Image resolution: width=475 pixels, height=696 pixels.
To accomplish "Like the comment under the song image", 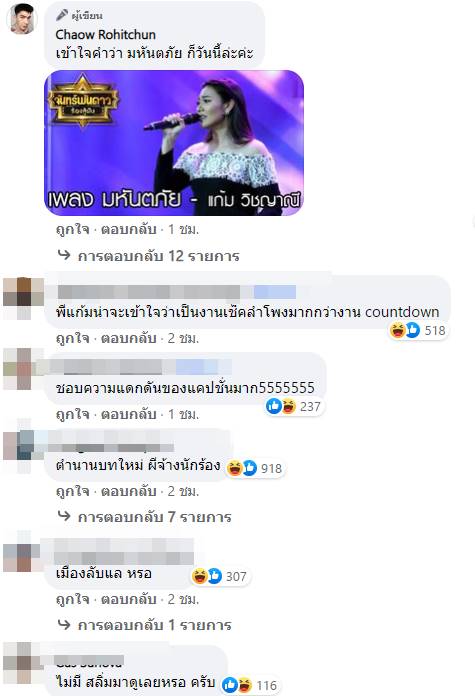I will coord(72,229).
